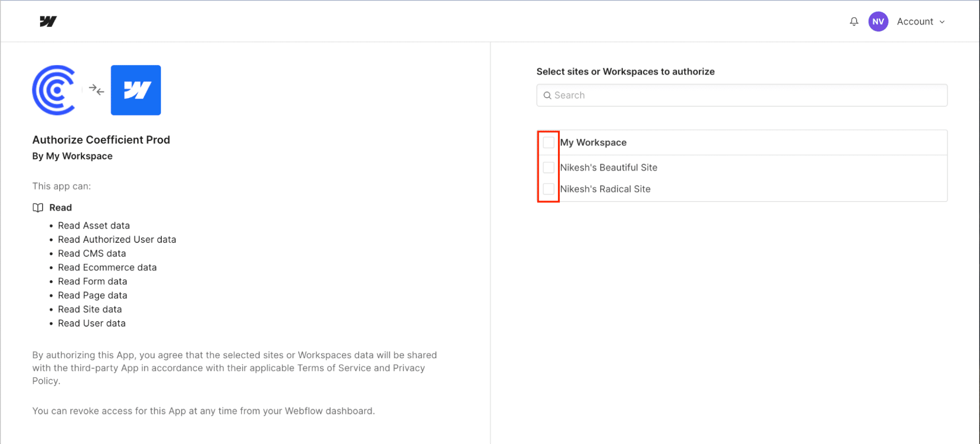
Task: Click the connection arrows icon between logos
Action: [x=96, y=90]
